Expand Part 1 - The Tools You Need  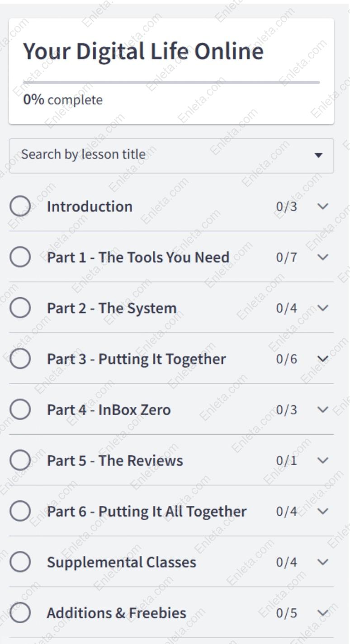click(x=324, y=257)
